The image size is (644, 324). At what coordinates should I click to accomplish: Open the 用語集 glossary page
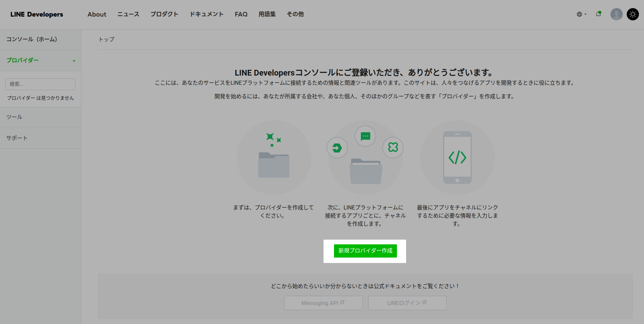[x=267, y=14]
